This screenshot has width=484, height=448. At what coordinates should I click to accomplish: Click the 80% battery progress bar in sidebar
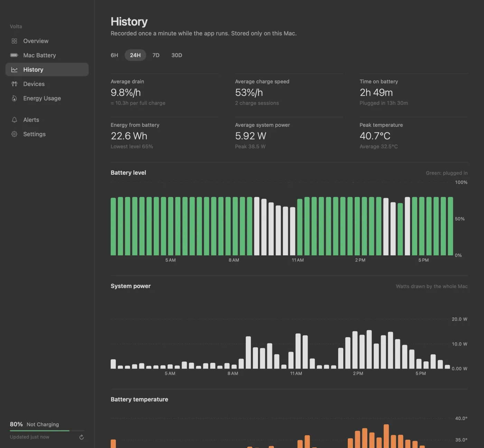click(47, 431)
